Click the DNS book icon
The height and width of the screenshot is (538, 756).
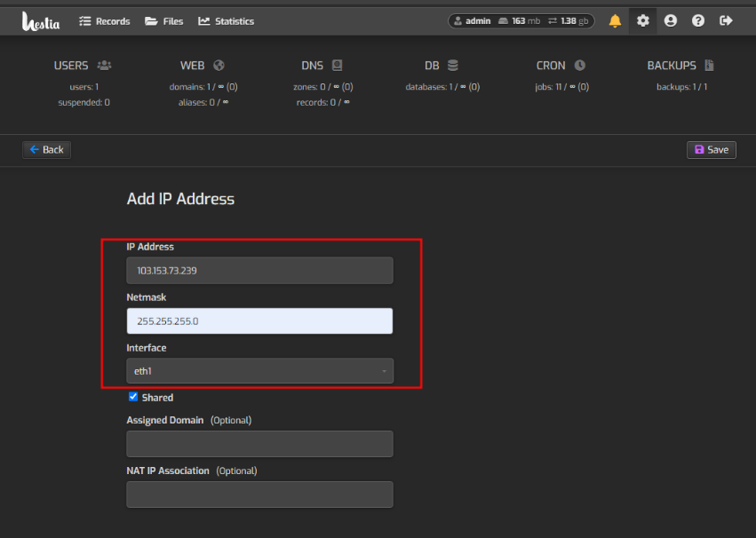(x=337, y=65)
